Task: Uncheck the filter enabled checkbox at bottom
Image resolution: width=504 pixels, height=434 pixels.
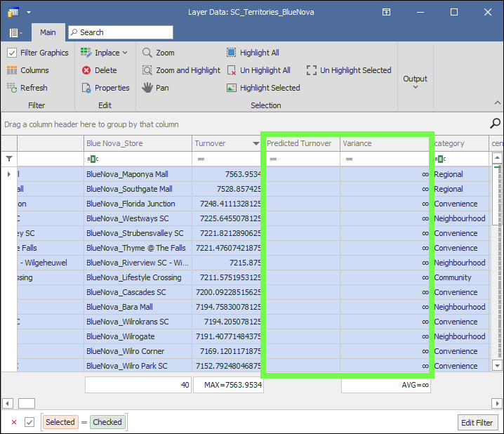Action: coord(29,422)
